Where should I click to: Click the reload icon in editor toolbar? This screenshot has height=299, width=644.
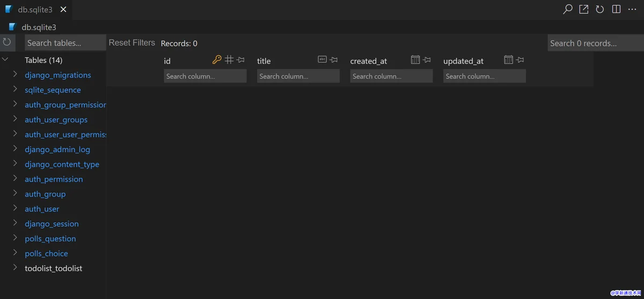click(x=599, y=10)
